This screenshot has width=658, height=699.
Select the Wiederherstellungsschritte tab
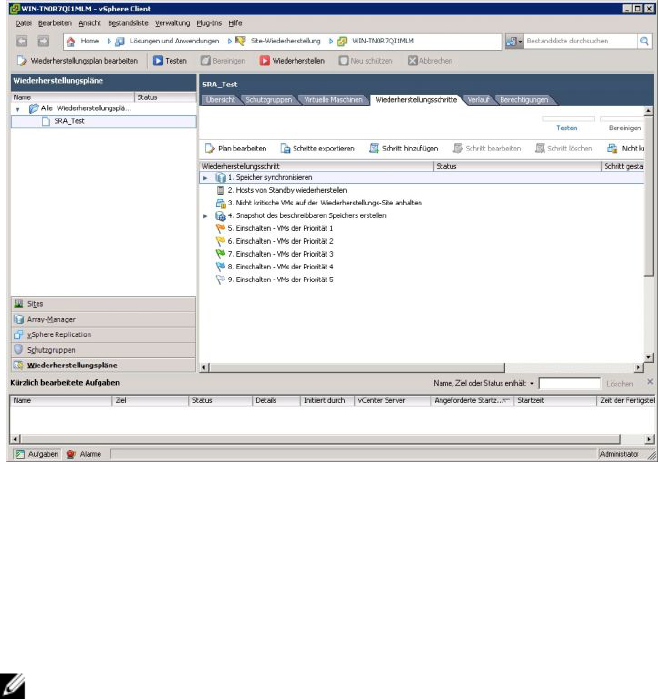(x=416, y=100)
